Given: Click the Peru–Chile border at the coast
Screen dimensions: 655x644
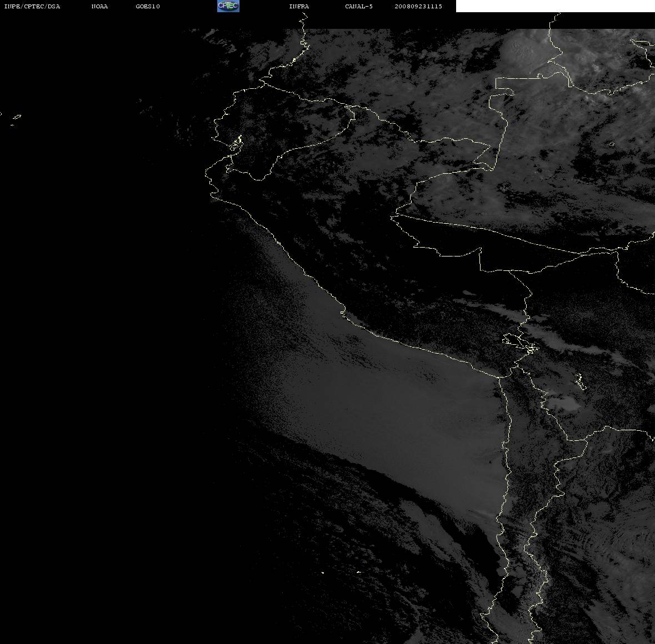Looking at the screenshot, I should pos(499,378).
